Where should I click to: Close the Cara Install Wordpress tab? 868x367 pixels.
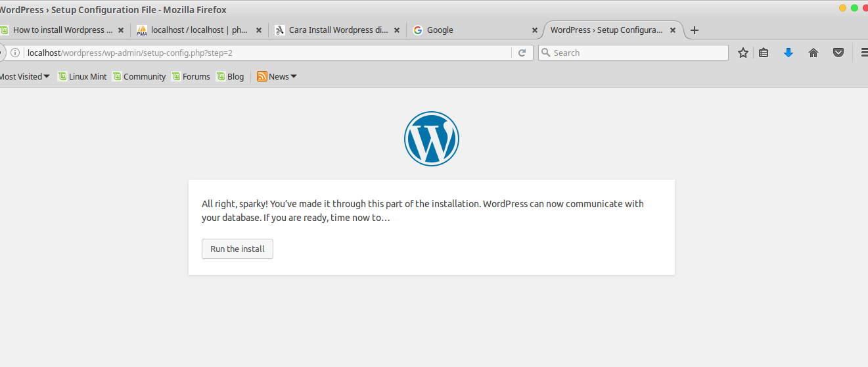(396, 30)
